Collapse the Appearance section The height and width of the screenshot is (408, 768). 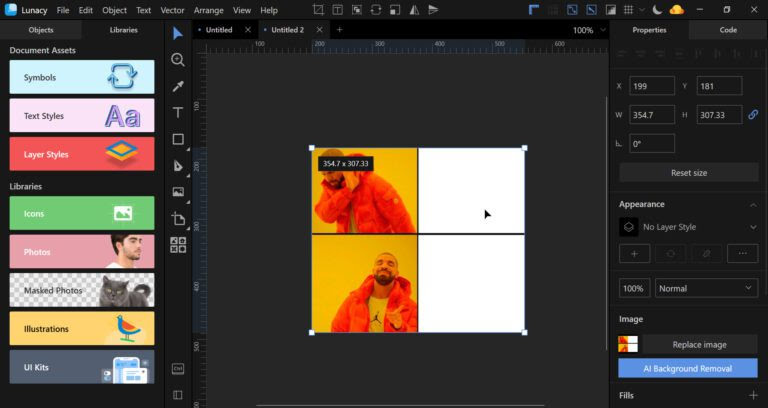753,205
